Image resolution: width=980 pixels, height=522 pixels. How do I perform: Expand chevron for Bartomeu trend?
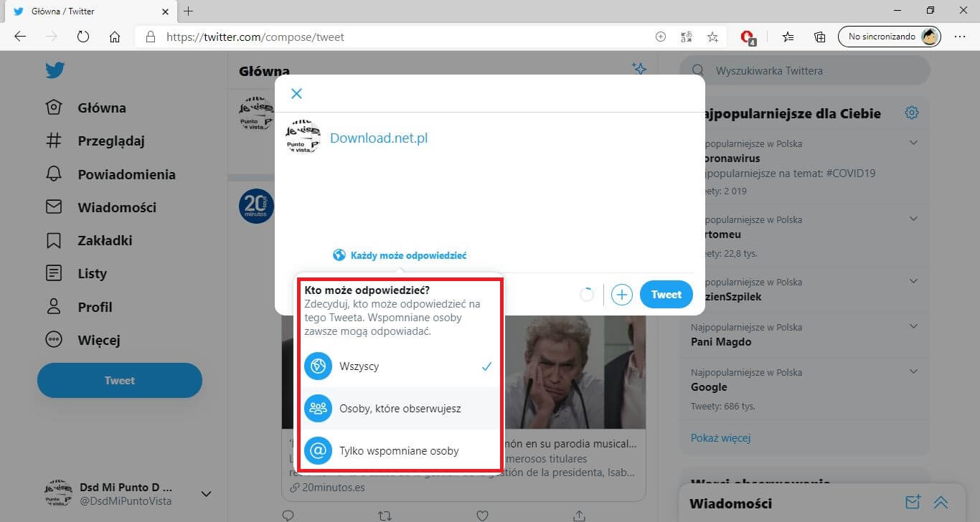(x=914, y=219)
